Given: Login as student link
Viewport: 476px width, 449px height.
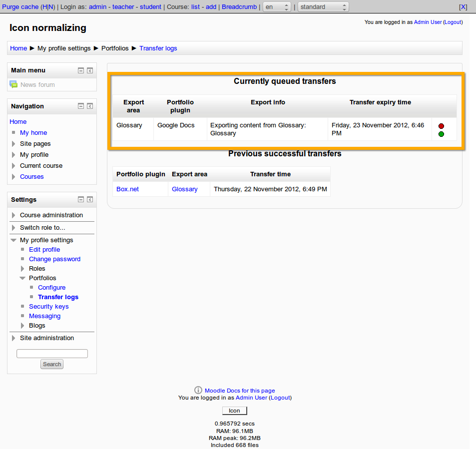Looking at the screenshot, I should tap(150, 6).
